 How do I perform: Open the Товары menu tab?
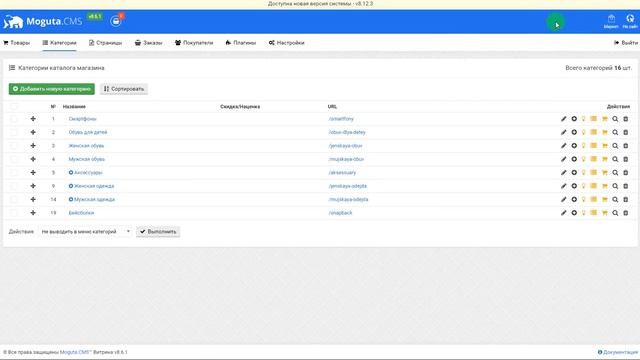(x=17, y=43)
